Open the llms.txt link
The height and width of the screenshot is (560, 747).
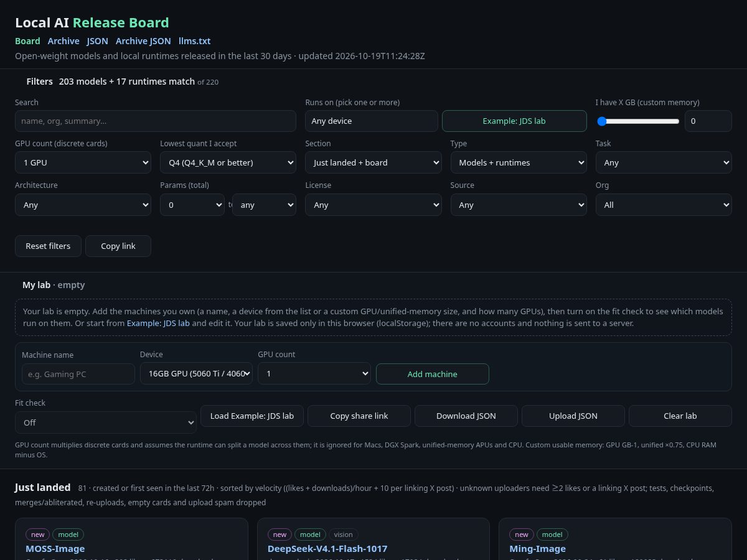[x=195, y=41]
